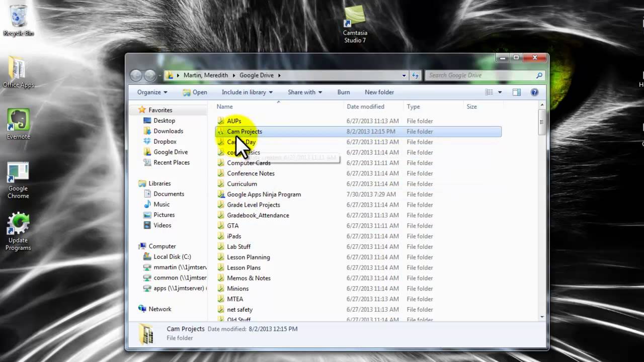The image size is (644, 362).
Task: Click the Google Drive breadcrumb segment
Action: (x=257, y=75)
